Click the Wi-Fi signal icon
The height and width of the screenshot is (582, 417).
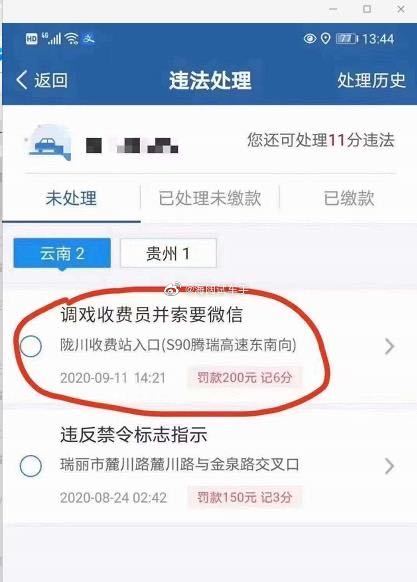coord(71,39)
